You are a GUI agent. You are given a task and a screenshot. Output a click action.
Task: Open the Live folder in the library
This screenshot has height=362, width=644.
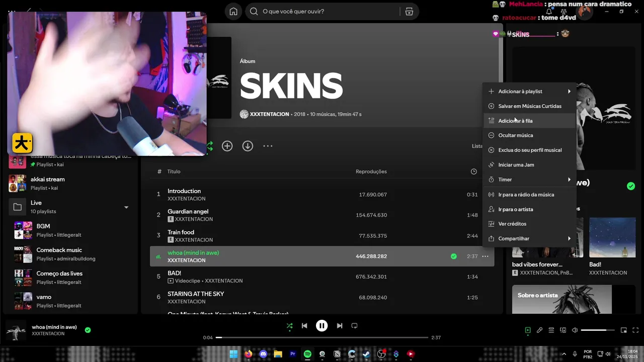tap(70, 207)
